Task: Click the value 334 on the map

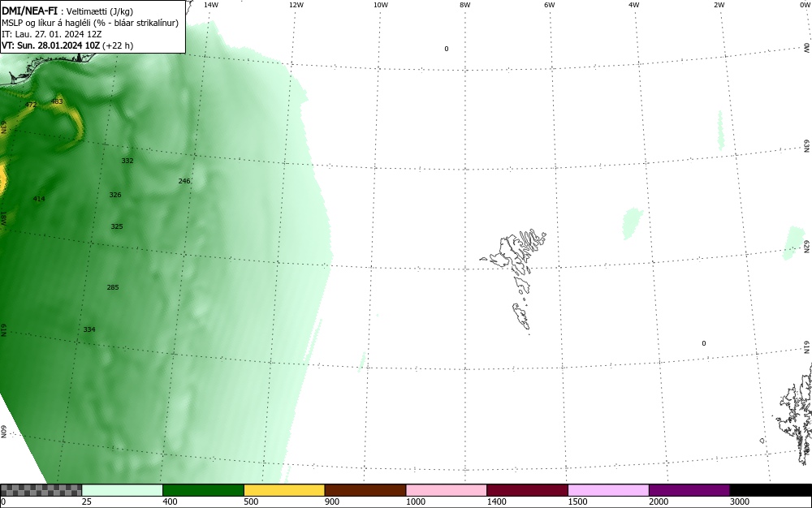Action: (89, 329)
